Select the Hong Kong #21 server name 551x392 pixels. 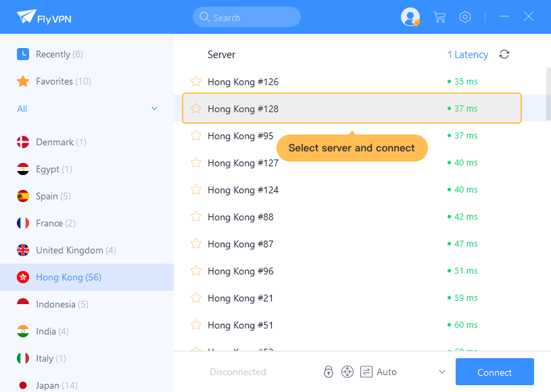pos(240,298)
